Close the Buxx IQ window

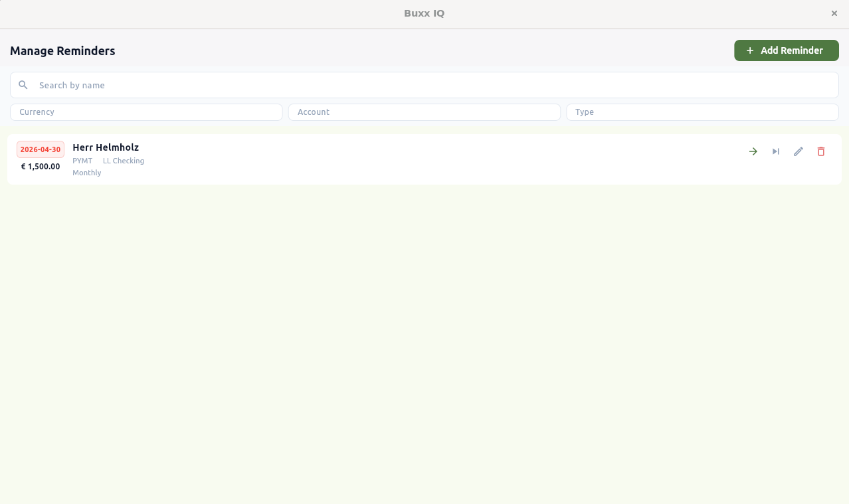(834, 13)
